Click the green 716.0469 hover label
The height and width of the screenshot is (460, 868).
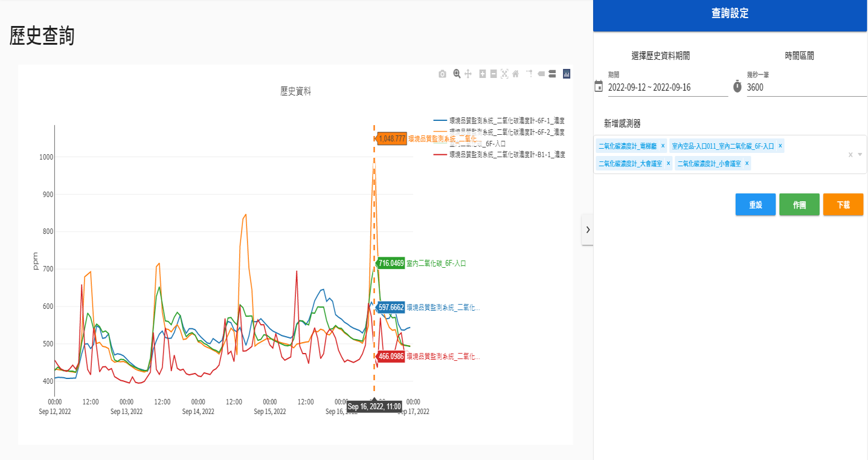pos(391,263)
